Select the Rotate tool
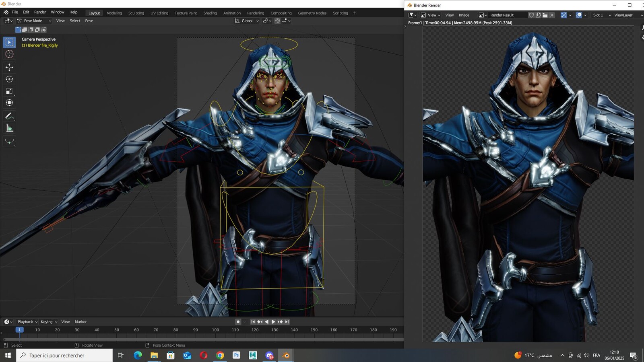The width and height of the screenshot is (644, 362). tap(9, 79)
